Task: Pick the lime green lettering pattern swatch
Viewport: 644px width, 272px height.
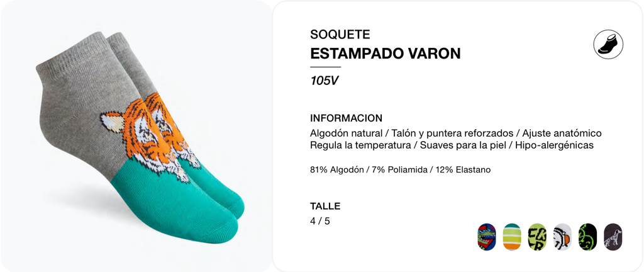Action: pyautogui.click(x=537, y=237)
